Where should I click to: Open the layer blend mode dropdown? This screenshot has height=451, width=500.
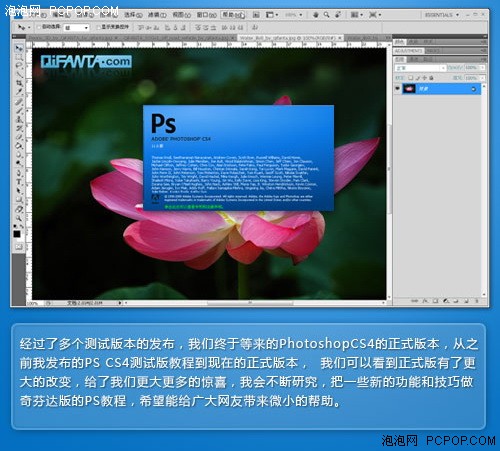(420, 68)
